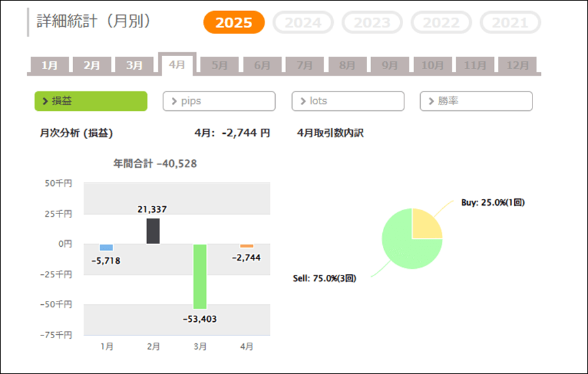588x374 pixels.
Task: Select the active 4月 tab
Action: [x=177, y=65]
